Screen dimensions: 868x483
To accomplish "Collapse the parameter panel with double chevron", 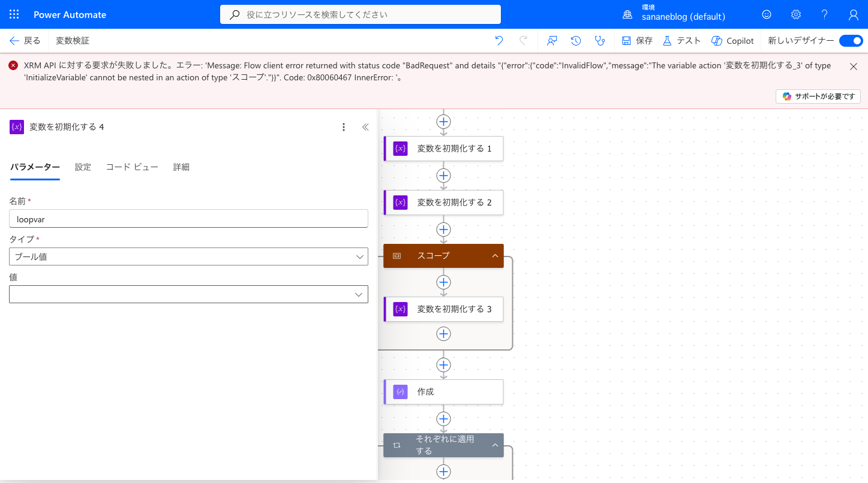I will (365, 127).
